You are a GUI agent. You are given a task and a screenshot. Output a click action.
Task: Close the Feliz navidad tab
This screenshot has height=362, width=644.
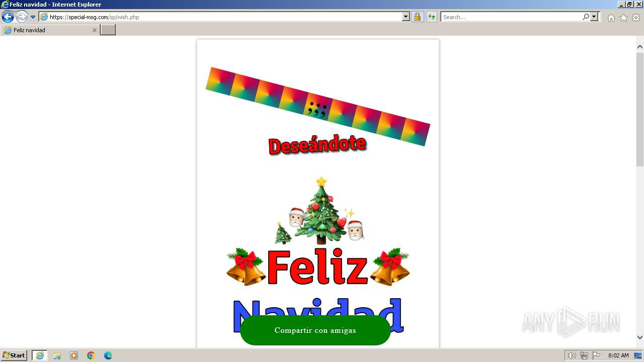pos(94,30)
